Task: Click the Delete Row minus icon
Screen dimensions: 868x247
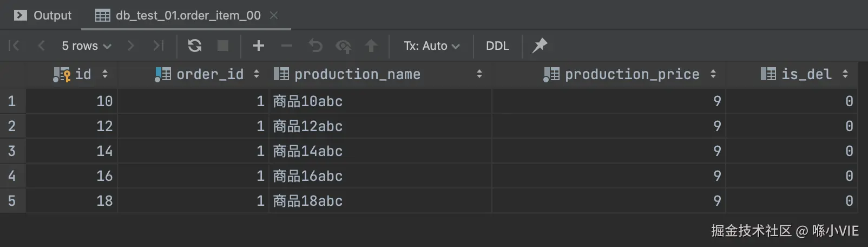Action: [287, 45]
